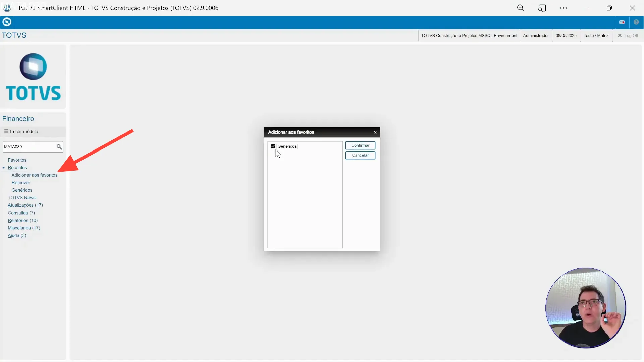Expand Atualizações (17) menu
This screenshot has width=644, height=362.
click(x=25, y=205)
